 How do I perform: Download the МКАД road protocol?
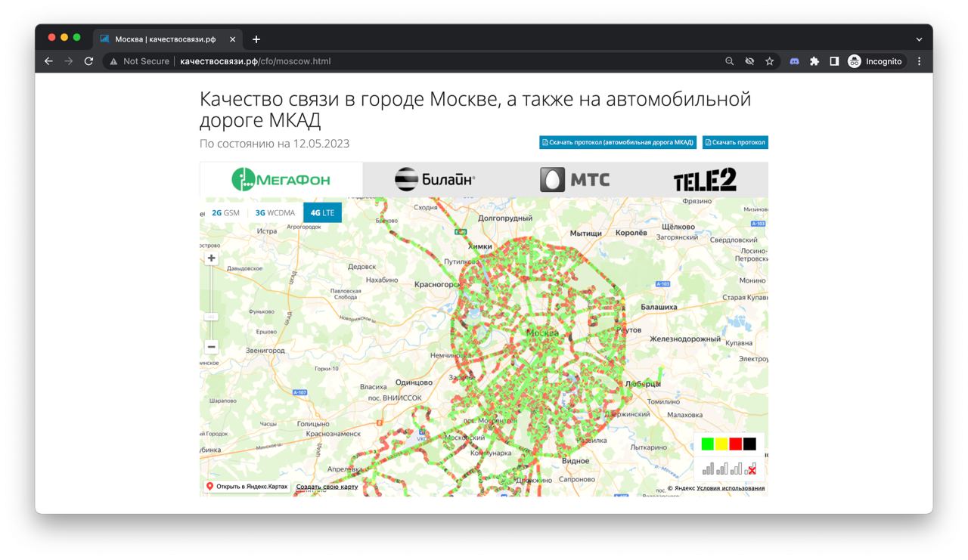pos(618,142)
